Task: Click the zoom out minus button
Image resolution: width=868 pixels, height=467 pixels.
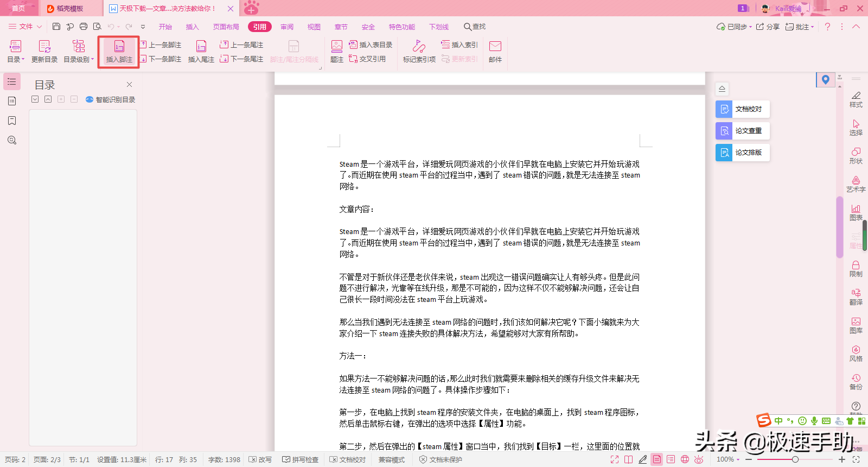Action: 749,459
